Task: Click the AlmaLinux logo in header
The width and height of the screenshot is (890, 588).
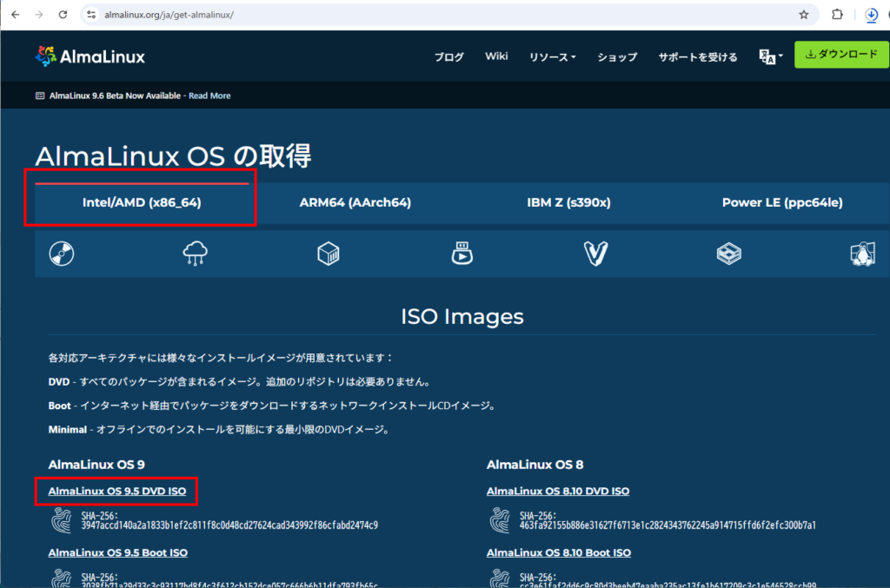Action: pos(90,56)
